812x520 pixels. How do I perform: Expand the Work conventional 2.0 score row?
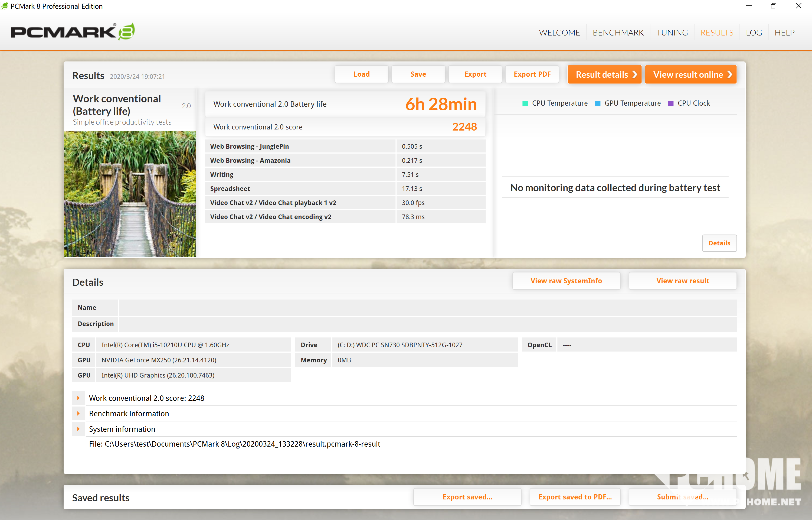(x=78, y=398)
